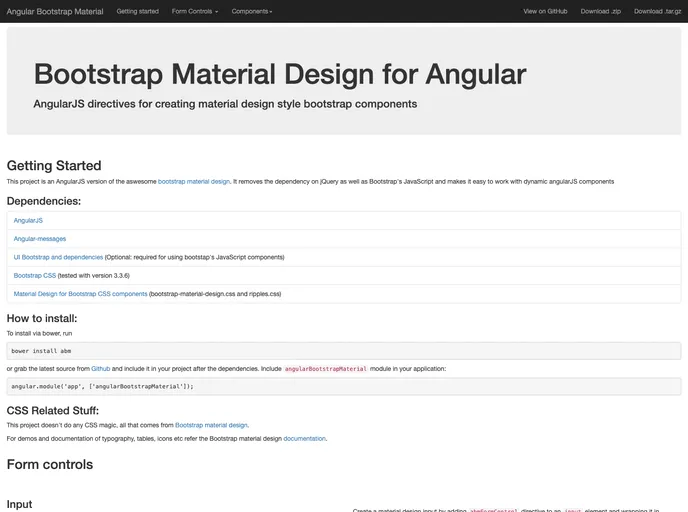Click the Getting Started heading
Image resolution: width=688 pixels, height=512 pixels.
[54, 165]
